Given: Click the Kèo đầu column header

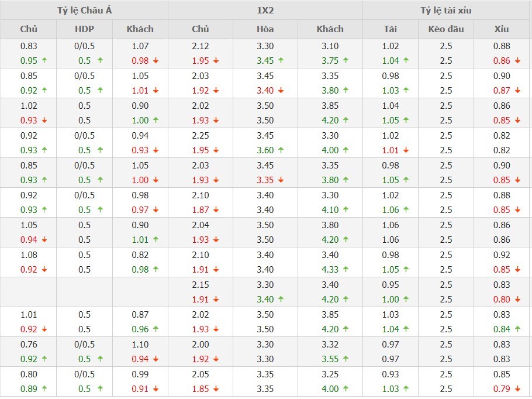Looking at the screenshot, I should (446, 29).
